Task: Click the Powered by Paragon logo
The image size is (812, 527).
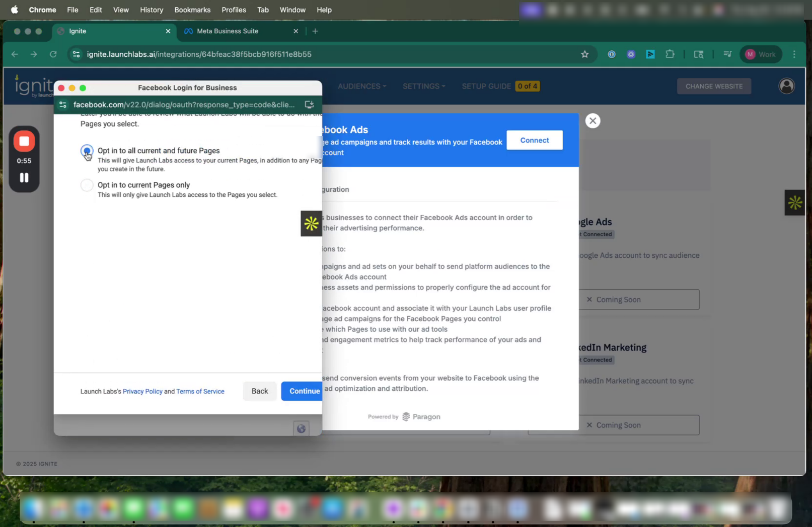Action: (404, 417)
